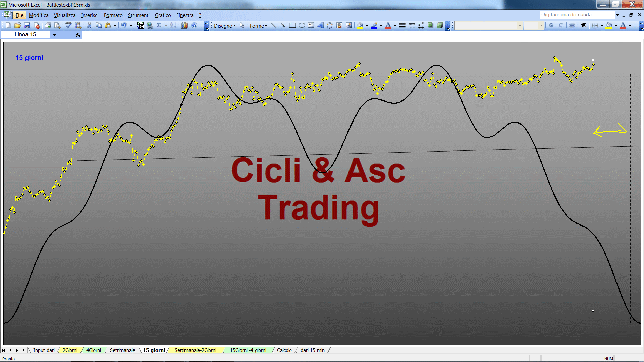Click the AutoSum sigma icon
This screenshot has width=644, height=362.
(159, 25)
